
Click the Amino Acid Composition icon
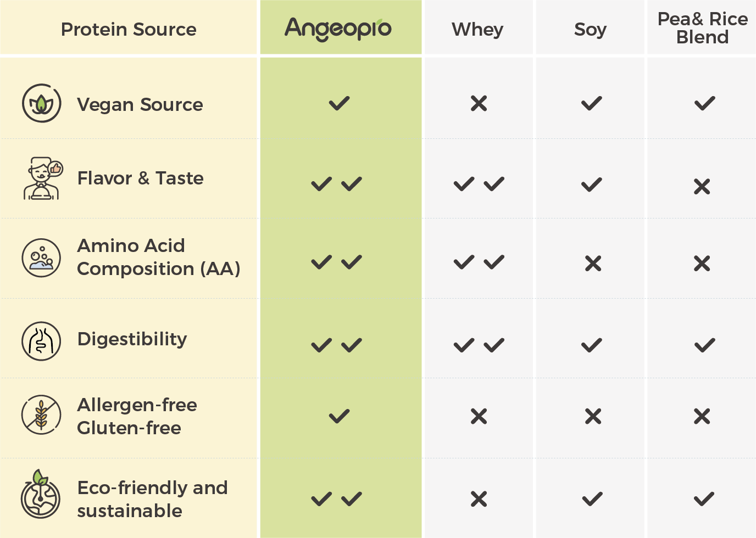pos(41,258)
